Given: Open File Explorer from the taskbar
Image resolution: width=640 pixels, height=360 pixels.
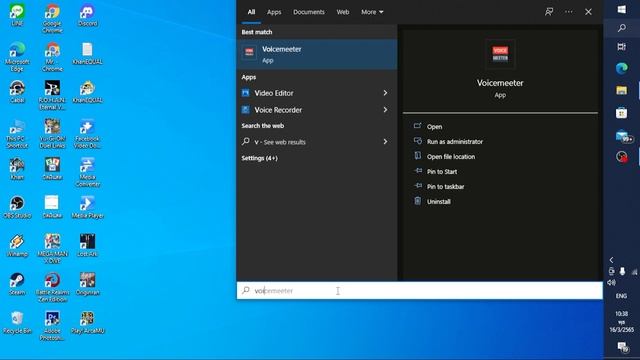Looking at the screenshot, I should (x=622, y=90).
